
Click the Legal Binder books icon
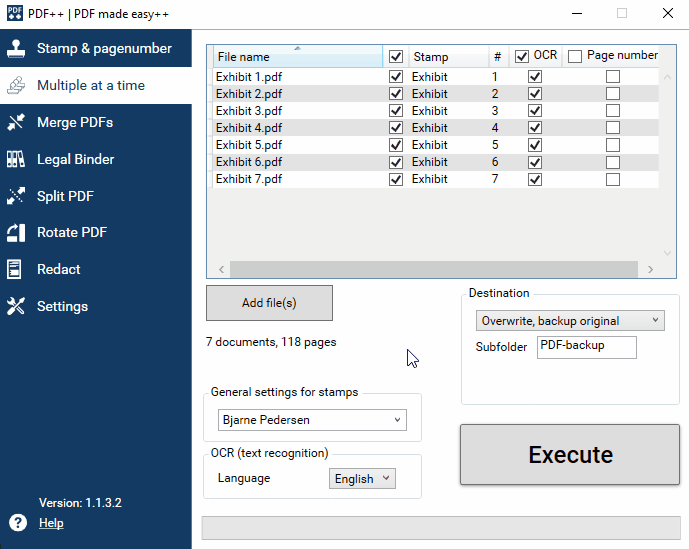tap(16, 159)
